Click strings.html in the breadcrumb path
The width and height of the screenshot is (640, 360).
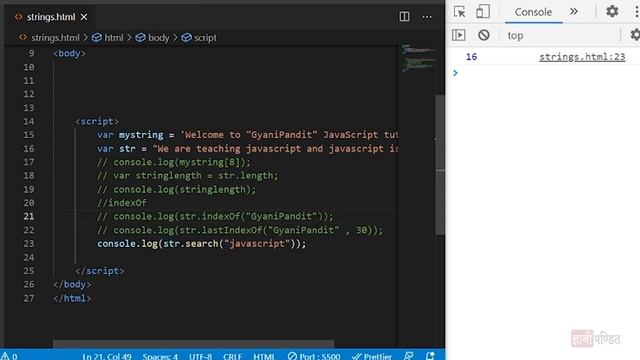coord(55,38)
